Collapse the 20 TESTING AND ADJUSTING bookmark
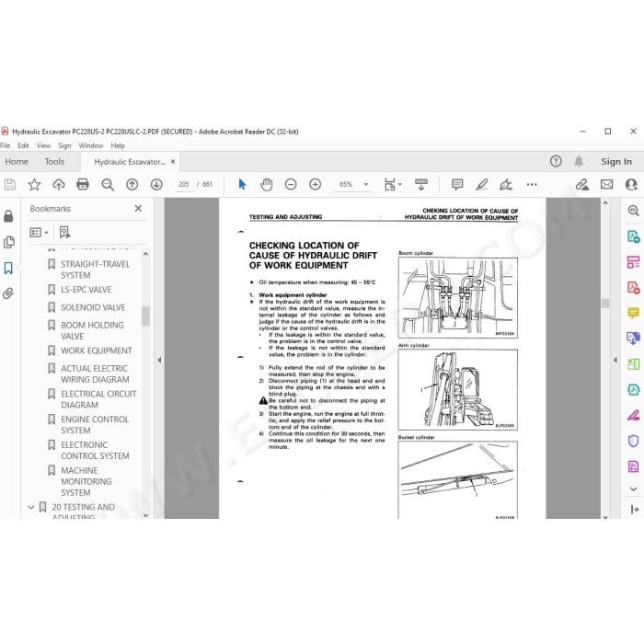644x644 pixels. point(30,507)
